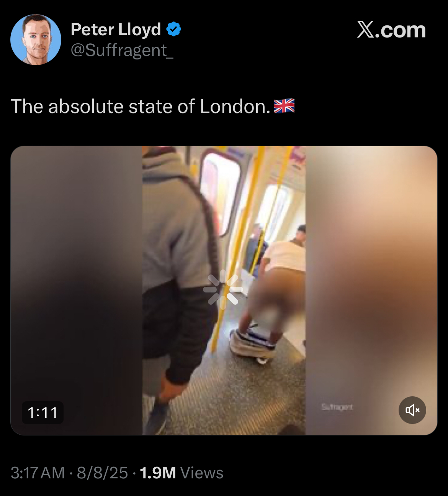Open the Peter Lloyd display name
Viewport: 448px width, 496px height.
116,30
